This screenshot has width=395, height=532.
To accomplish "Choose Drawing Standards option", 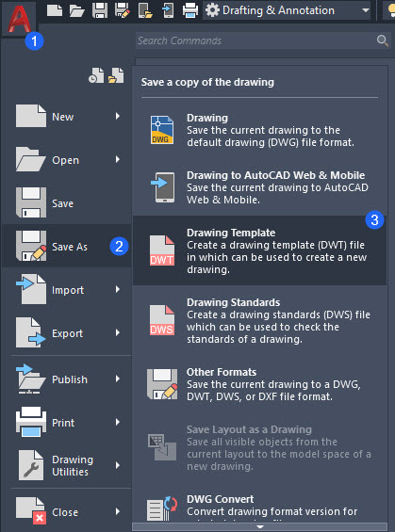I will 260,320.
